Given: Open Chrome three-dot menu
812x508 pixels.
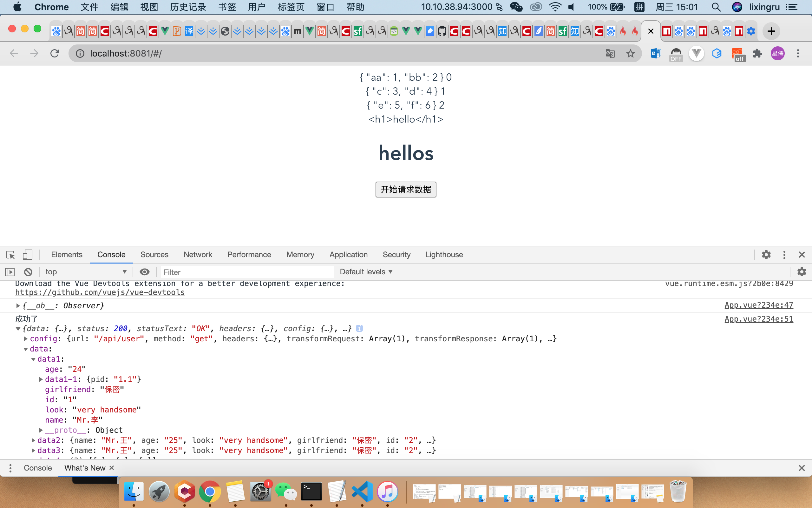Looking at the screenshot, I should coord(798,53).
